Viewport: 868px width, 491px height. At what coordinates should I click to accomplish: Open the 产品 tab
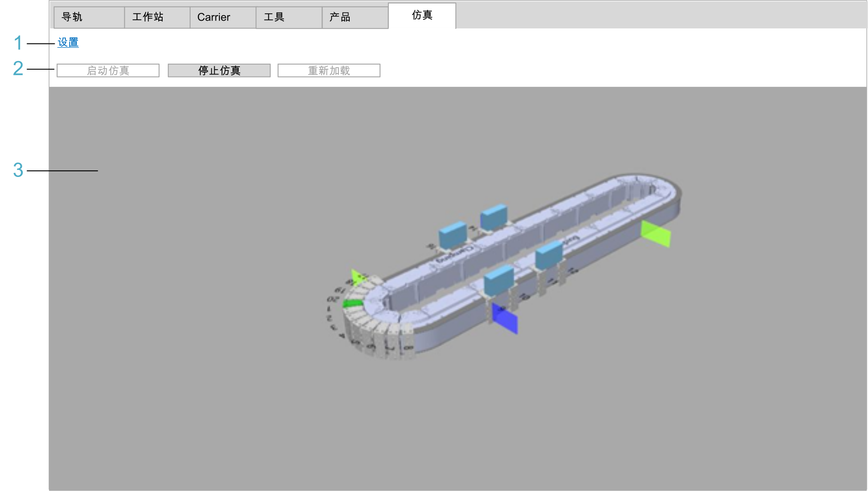pos(354,17)
